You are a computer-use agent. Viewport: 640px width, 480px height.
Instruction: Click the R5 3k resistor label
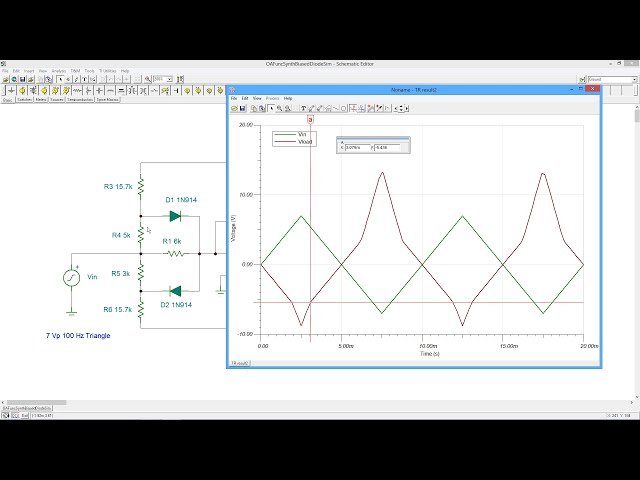pyautogui.click(x=121, y=273)
